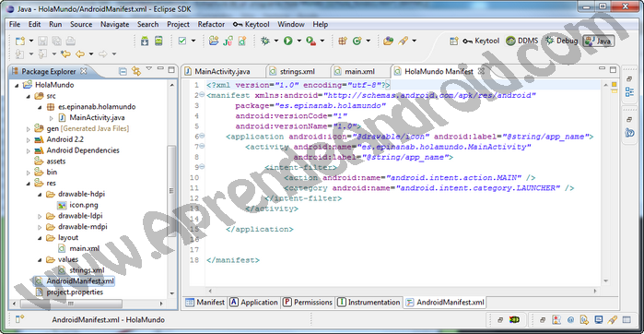Toggle fold on application tag line 6

pos(202,137)
